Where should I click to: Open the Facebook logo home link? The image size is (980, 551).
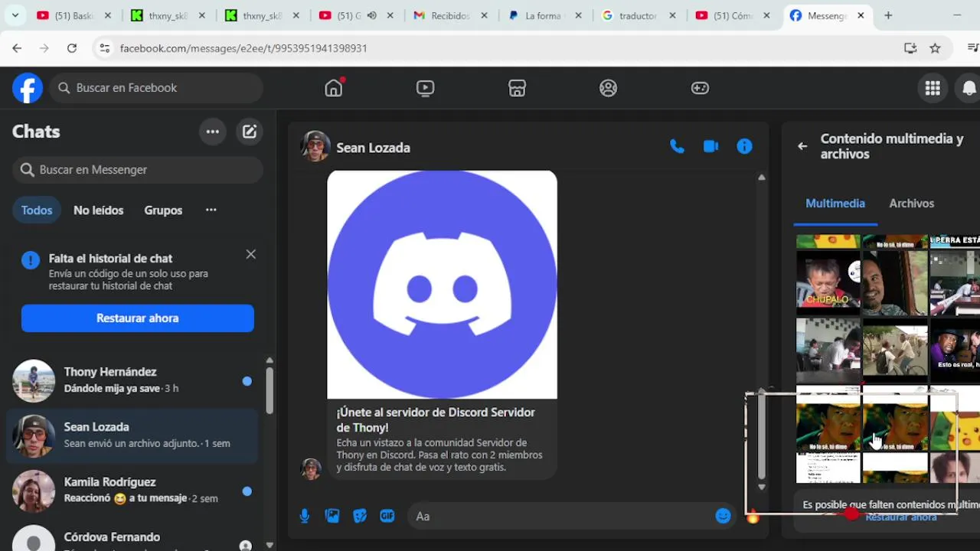pyautogui.click(x=28, y=88)
